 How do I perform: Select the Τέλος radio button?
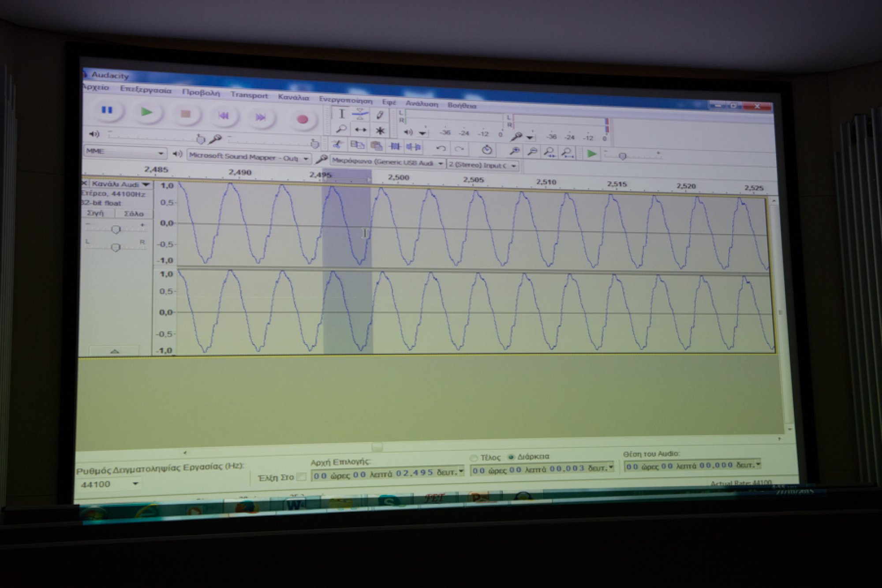(x=474, y=458)
